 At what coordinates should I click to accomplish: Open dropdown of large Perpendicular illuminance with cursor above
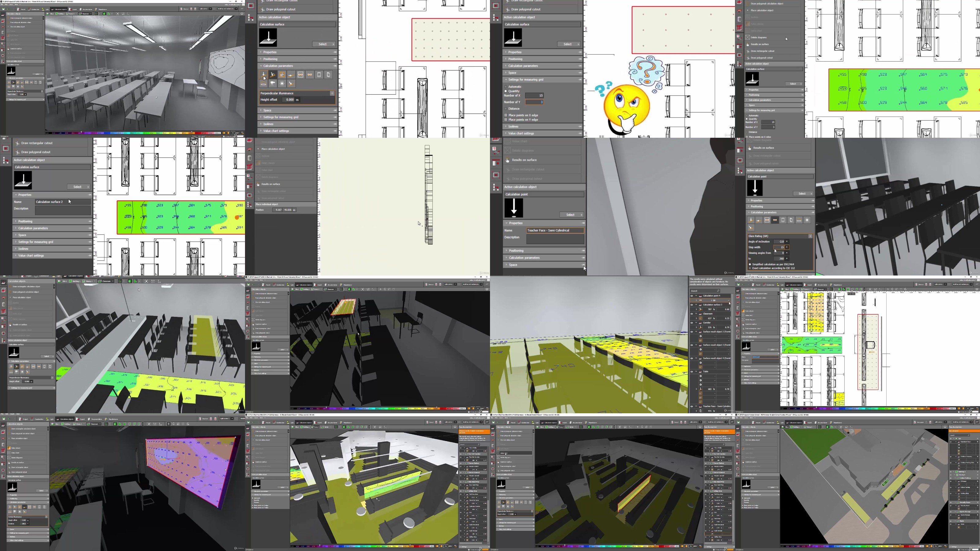[x=332, y=93]
